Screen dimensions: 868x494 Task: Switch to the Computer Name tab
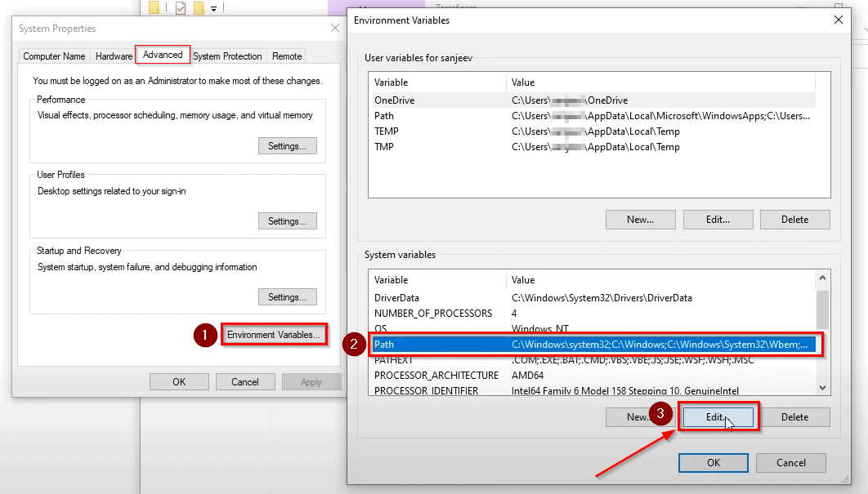click(x=54, y=56)
